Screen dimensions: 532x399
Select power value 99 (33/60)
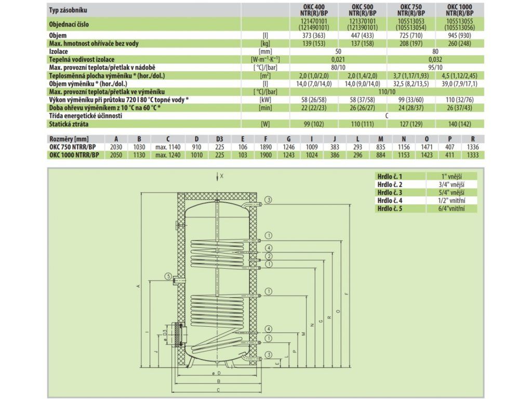[x=411, y=100]
